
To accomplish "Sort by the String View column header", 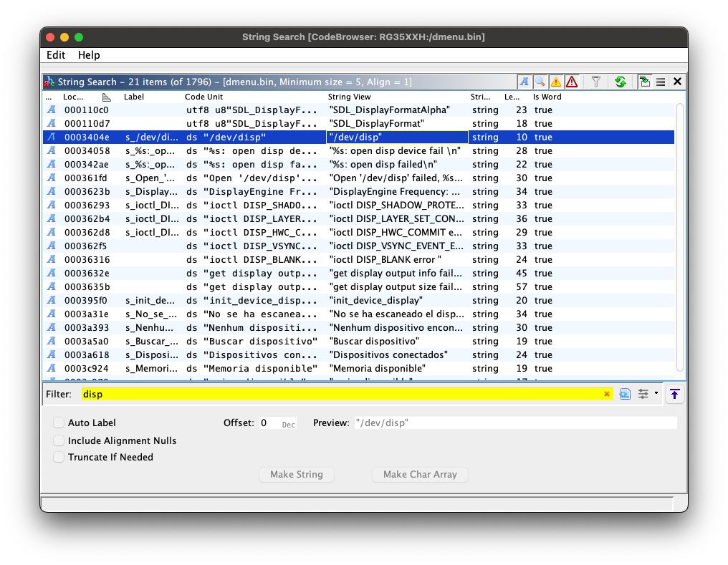I will [x=349, y=97].
